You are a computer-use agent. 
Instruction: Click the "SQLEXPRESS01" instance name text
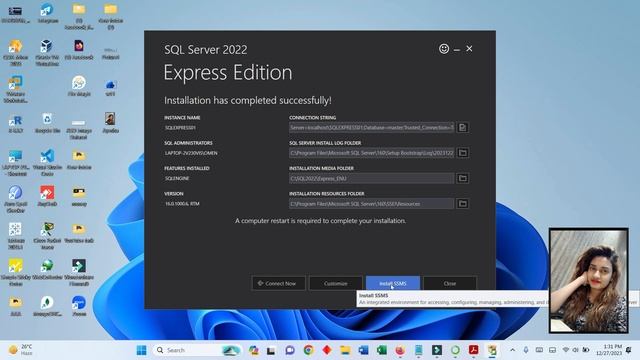(x=180, y=128)
